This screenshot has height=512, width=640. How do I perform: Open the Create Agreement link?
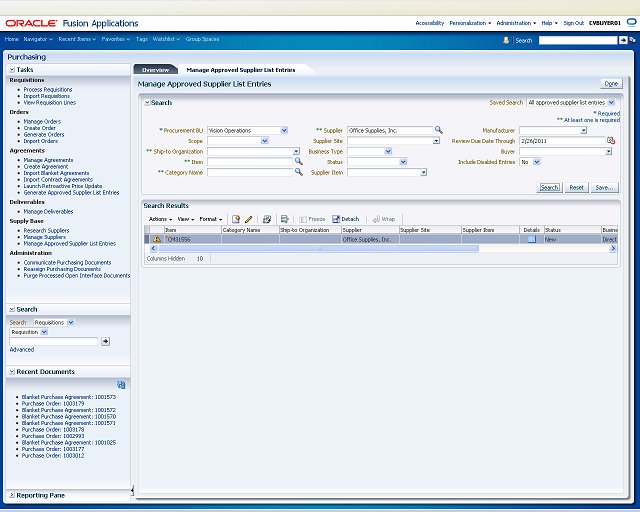click(x=46, y=167)
